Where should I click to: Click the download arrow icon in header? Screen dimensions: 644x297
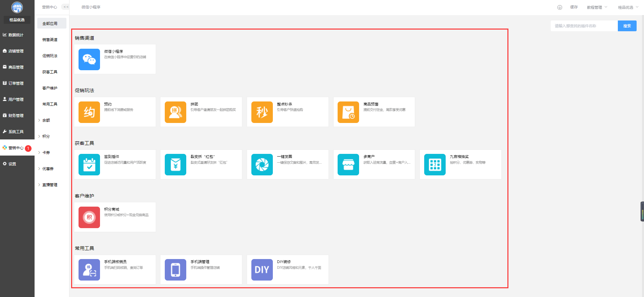(560, 7)
